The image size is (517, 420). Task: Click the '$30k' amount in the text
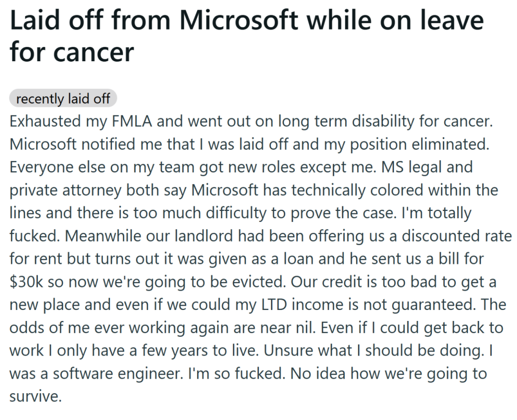(x=26, y=282)
